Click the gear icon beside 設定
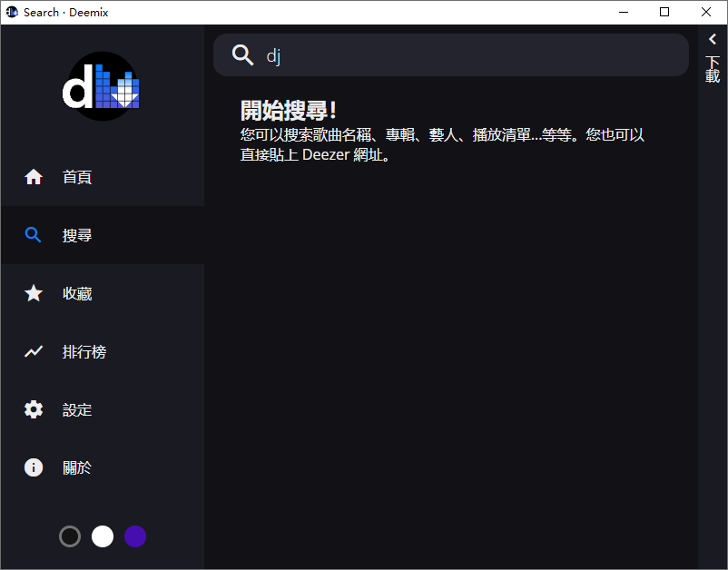The height and width of the screenshot is (570, 728). 34,409
